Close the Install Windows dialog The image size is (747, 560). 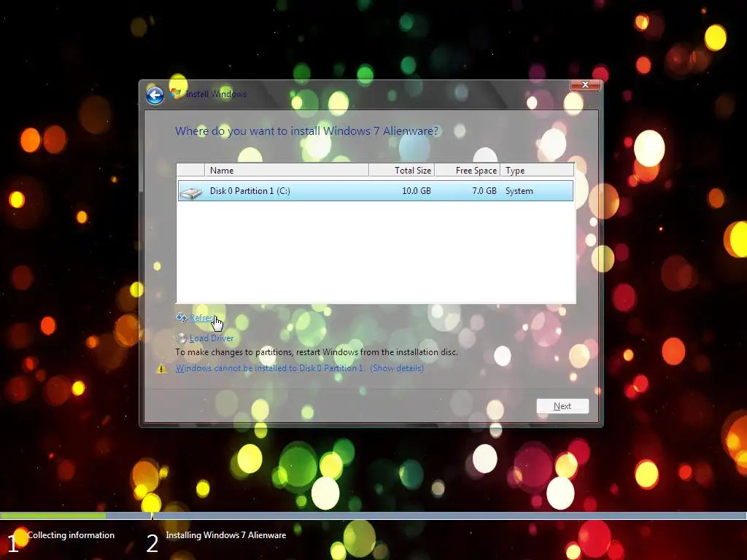pyautogui.click(x=585, y=85)
